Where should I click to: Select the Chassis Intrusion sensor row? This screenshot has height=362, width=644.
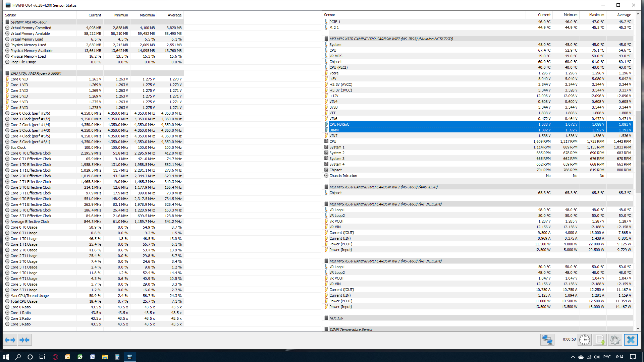tap(343, 176)
